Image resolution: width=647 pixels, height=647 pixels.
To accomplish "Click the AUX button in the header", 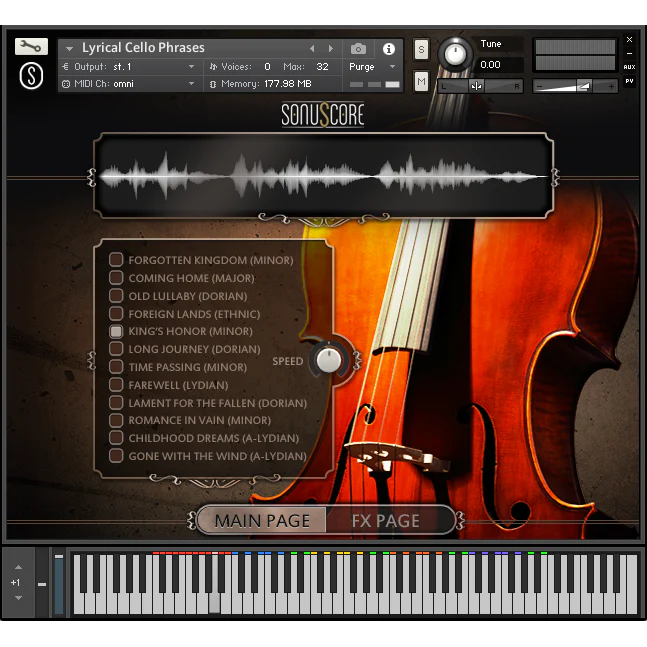I will point(629,67).
